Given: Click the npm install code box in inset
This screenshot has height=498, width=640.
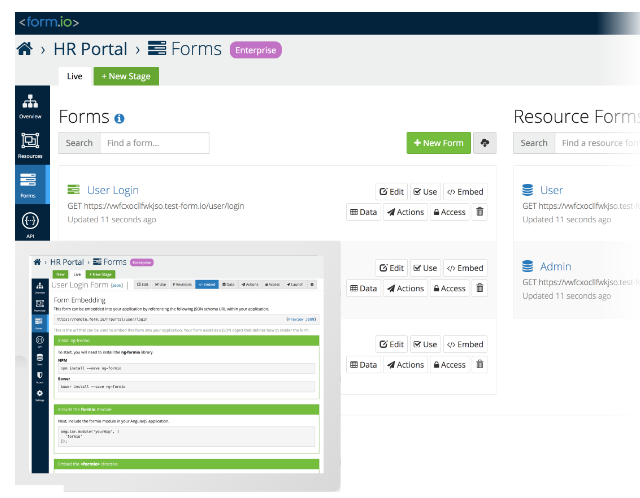Looking at the screenshot, I should point(187,368).
